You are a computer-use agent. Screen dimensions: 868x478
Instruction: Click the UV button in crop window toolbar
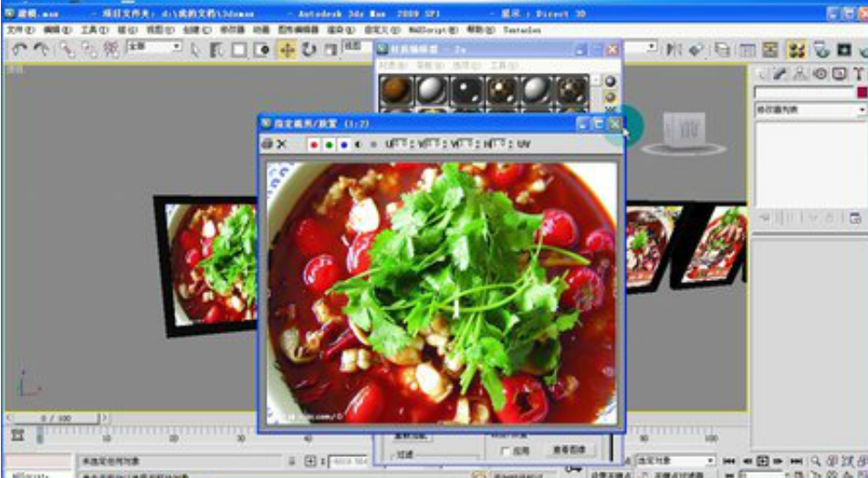coord(524,144)
